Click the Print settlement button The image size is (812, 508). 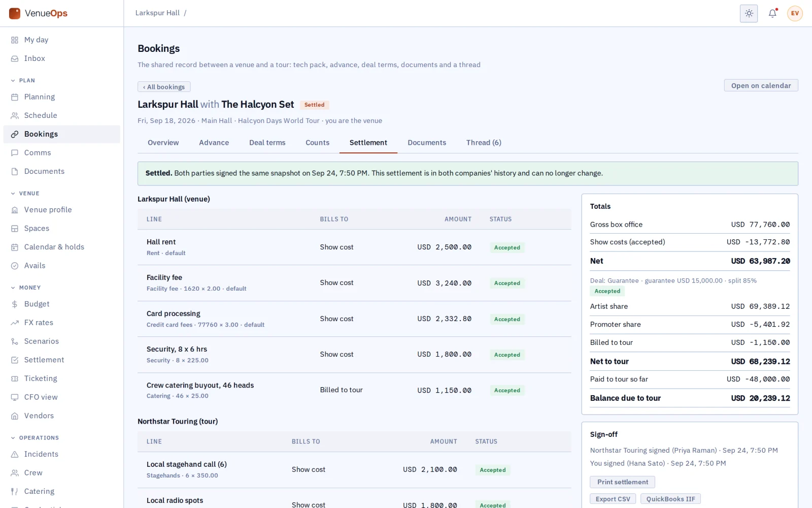tap(622, 482)
